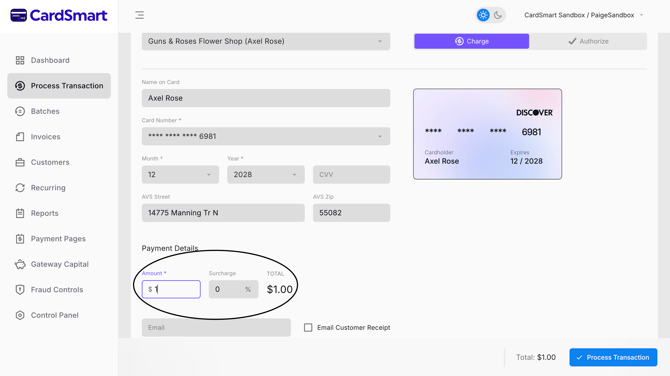670x376 pixels.
Task: Click the Batches icon
Action: coord(20,111)
